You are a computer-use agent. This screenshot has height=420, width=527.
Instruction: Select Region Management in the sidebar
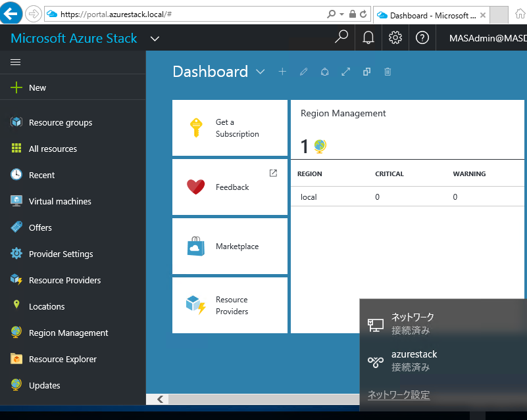pos(73,333)
